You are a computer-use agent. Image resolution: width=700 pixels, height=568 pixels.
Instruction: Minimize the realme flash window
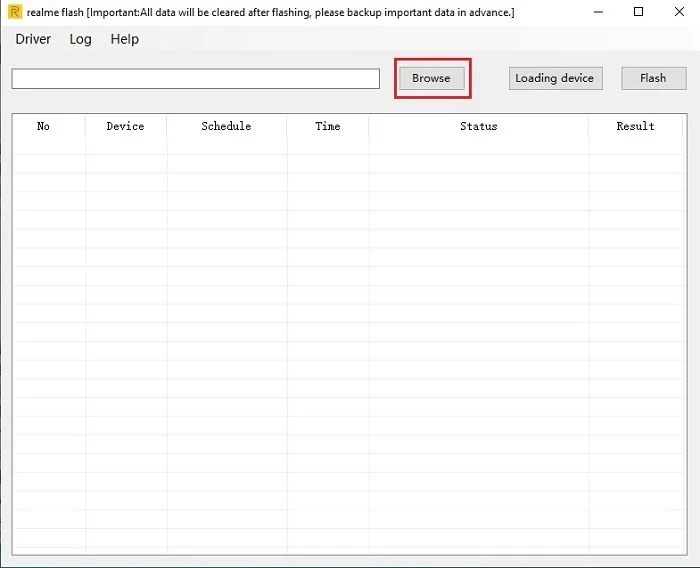coord(598,12)
